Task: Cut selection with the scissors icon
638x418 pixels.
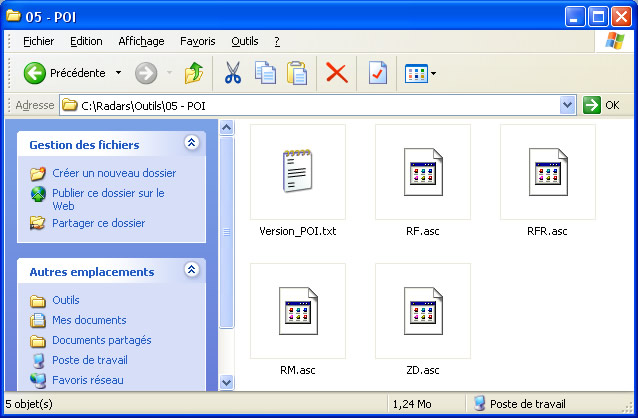Action: click(x=233, y=73)
